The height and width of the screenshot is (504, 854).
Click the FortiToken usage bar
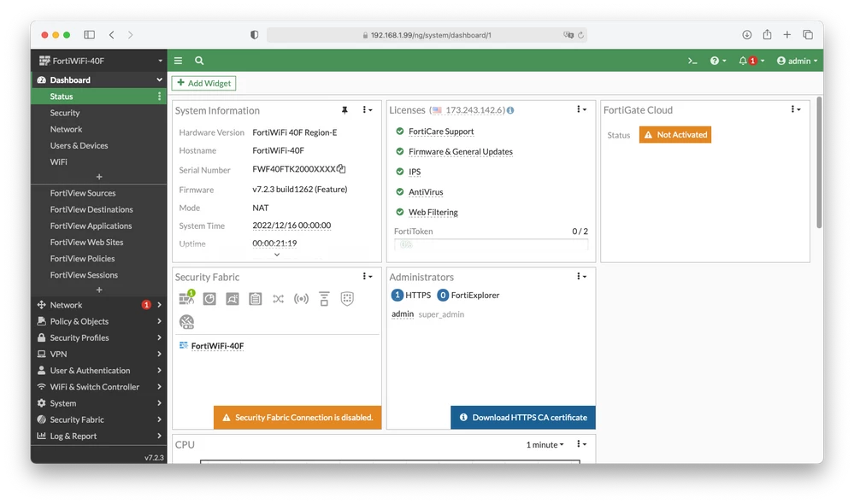pyautogui.click(x=491, y=244)
